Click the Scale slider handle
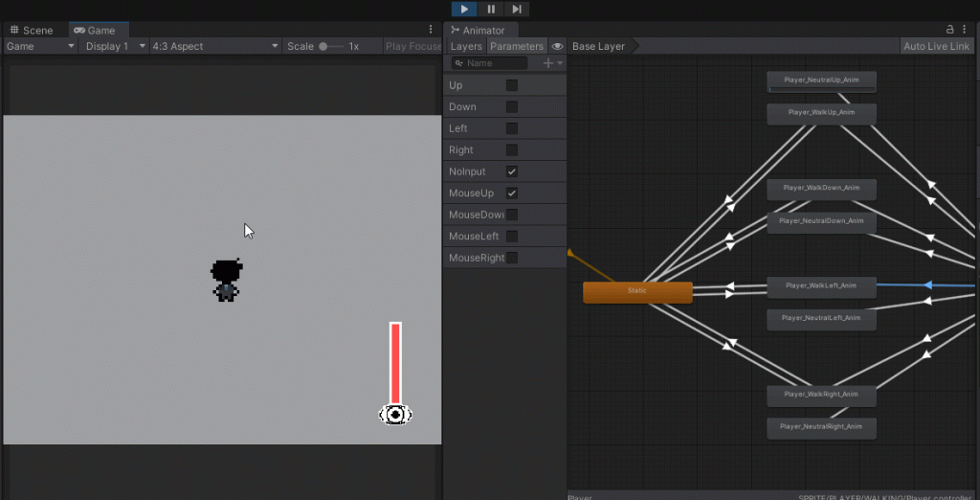The height and width of the screenshot is (500, 980). click(x=323, y=46)
